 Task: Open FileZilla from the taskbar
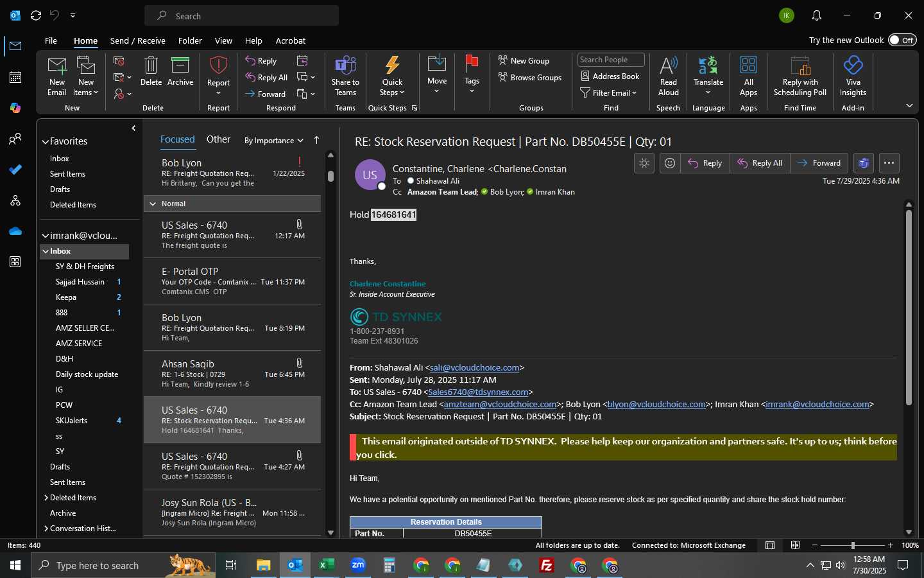(x=547, y=565)
